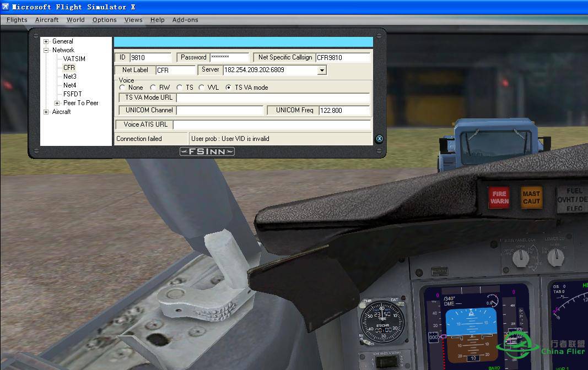Image resolution: width=588 pixels, height=370 pixels.
Task: Open the Options menu
Action: coord(105,20)
